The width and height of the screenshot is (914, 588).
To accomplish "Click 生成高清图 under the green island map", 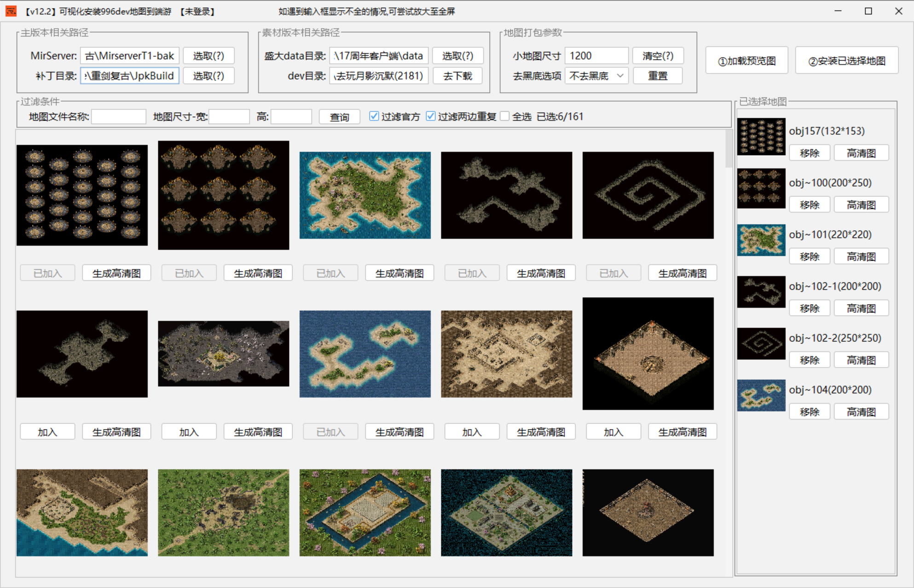I will tap(399, 273).
